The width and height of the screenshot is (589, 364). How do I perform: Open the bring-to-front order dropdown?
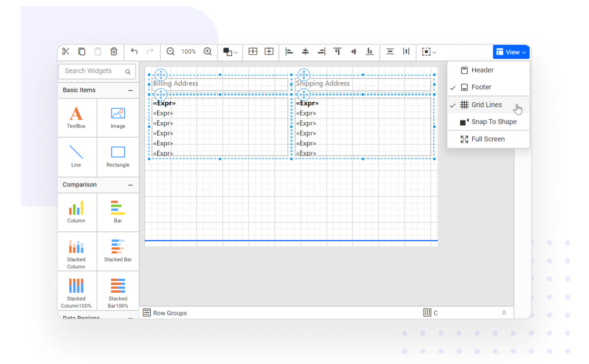[230, 52]
